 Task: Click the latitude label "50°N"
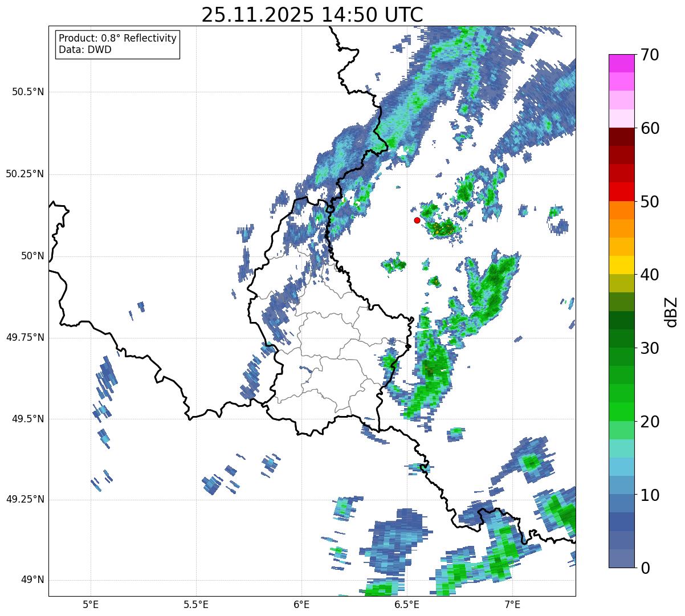tap(32, 256)
